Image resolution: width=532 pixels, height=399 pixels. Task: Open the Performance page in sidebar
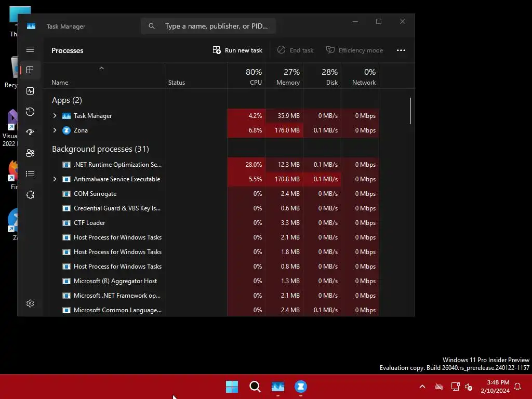coord(30,91)
